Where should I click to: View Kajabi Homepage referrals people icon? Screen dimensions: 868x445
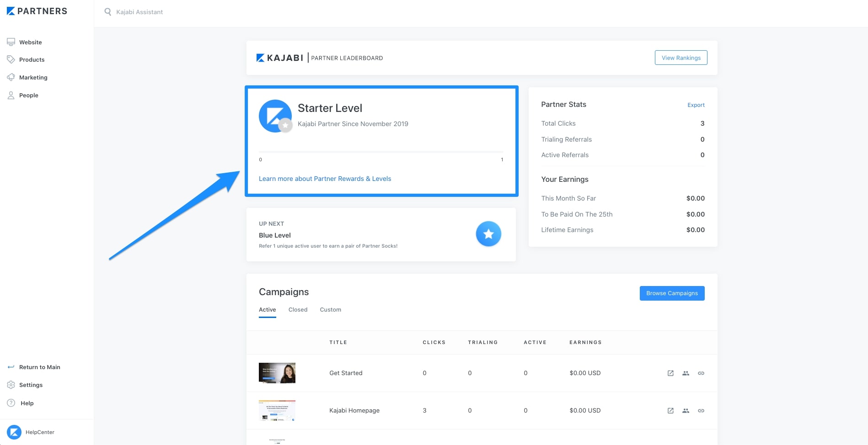(x=686, y=411)
